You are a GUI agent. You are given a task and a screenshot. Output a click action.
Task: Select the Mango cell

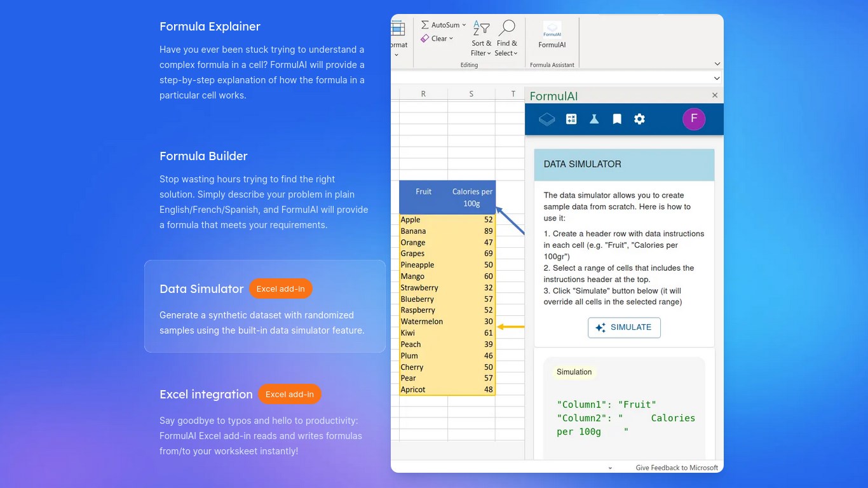tap(423, 276)
